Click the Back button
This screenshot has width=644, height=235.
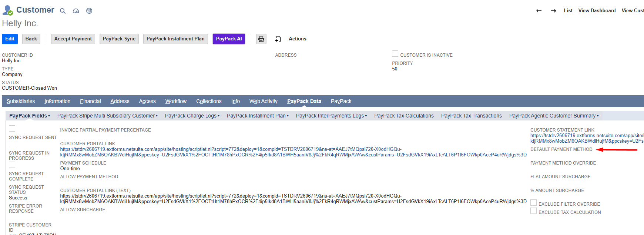[x=31, y=39]
